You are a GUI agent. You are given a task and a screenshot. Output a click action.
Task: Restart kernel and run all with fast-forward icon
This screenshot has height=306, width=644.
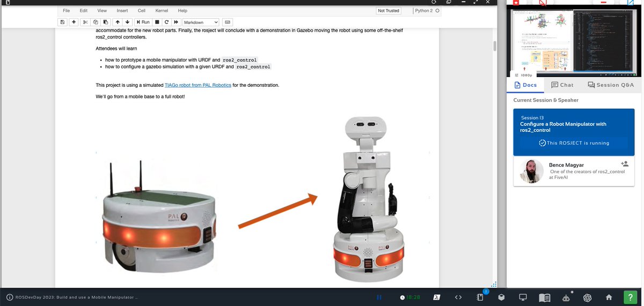click(x=176, y=22)
